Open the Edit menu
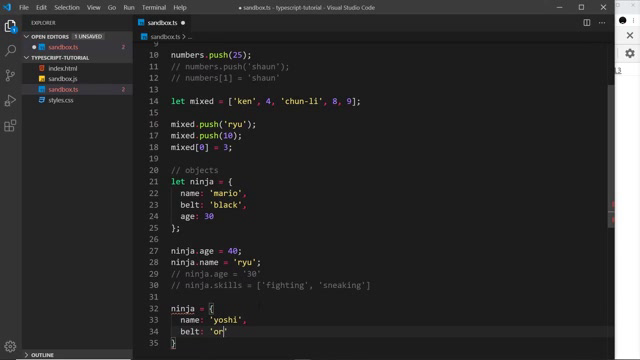The height and width of the screenshot is (360, 640). [41, 7]
